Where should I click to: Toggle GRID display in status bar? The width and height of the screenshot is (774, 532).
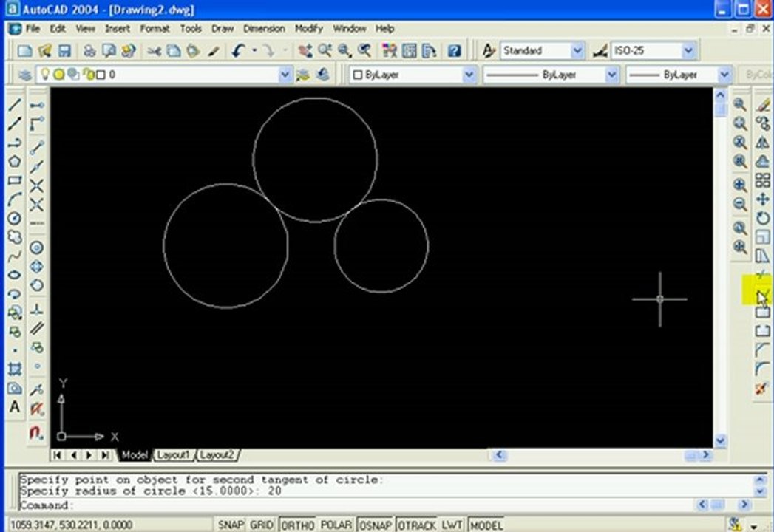262,525
